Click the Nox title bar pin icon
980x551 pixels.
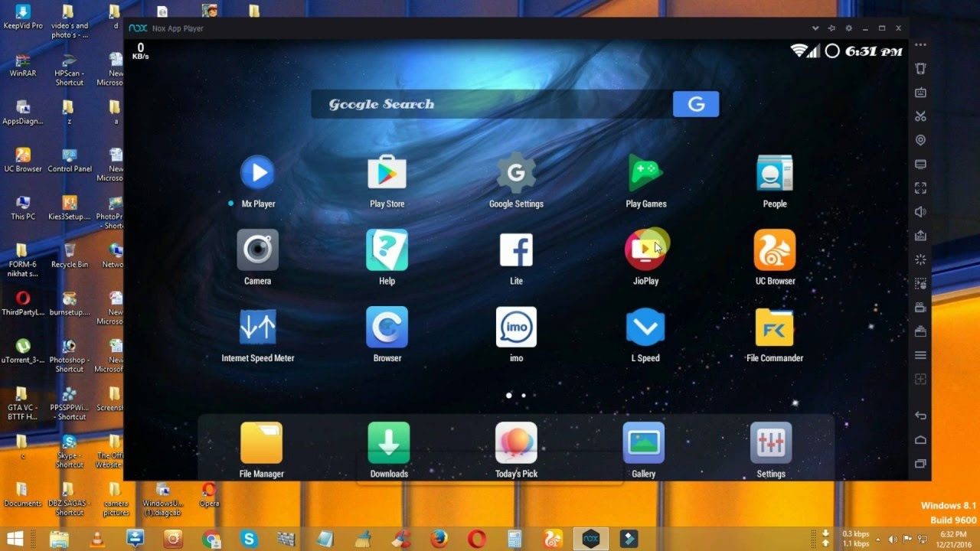click(831, 28)
